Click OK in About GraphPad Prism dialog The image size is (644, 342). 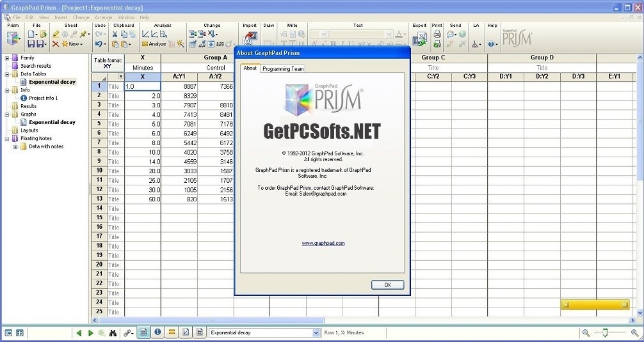tap(387, 284)
